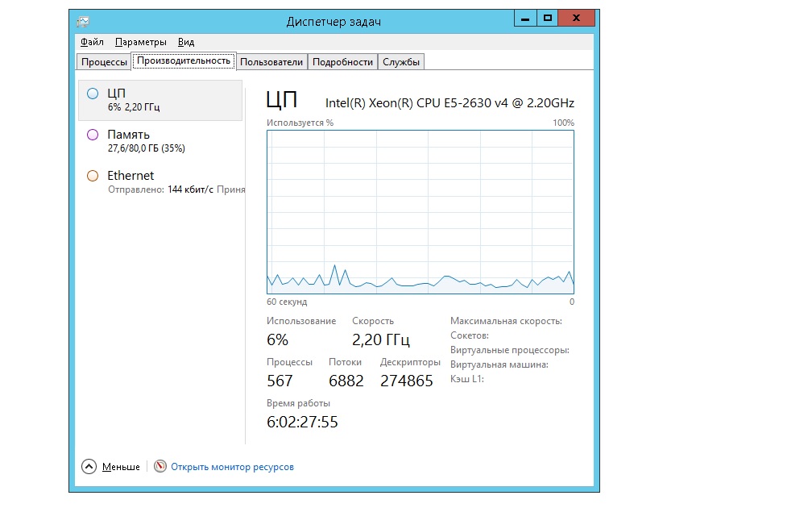Click the Сокетов label
Screen dimensions: 812x508
(470, 335)
